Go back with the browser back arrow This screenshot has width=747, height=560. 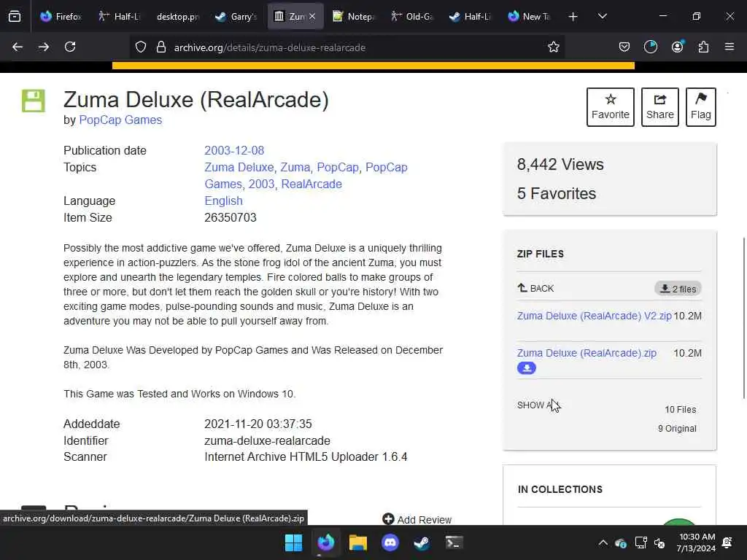click(18, 47)
